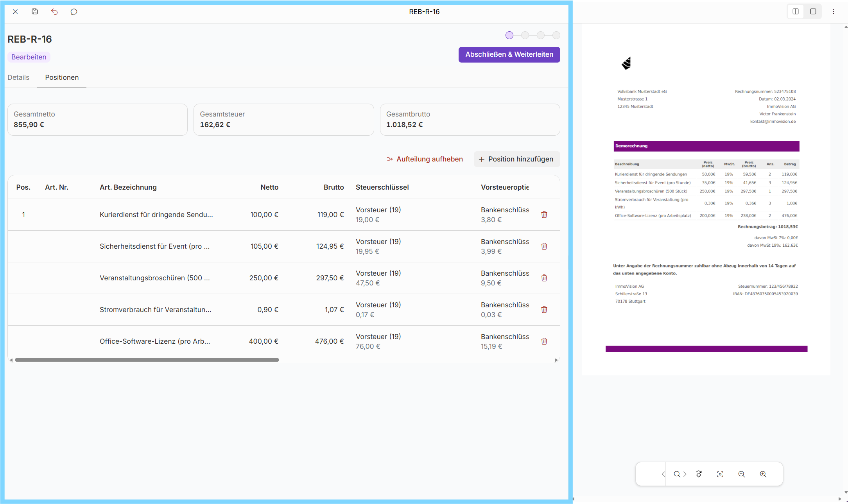Image resolution: width=848 pixels, height=504 pixels.
Task: Rotate the invoice preview document
Action: click(699, 474)
